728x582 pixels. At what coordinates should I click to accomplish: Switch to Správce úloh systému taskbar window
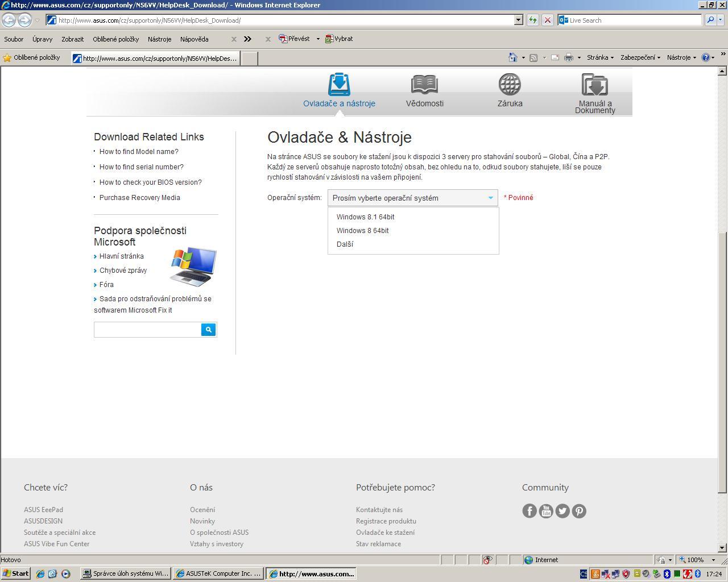coord(125,573)
